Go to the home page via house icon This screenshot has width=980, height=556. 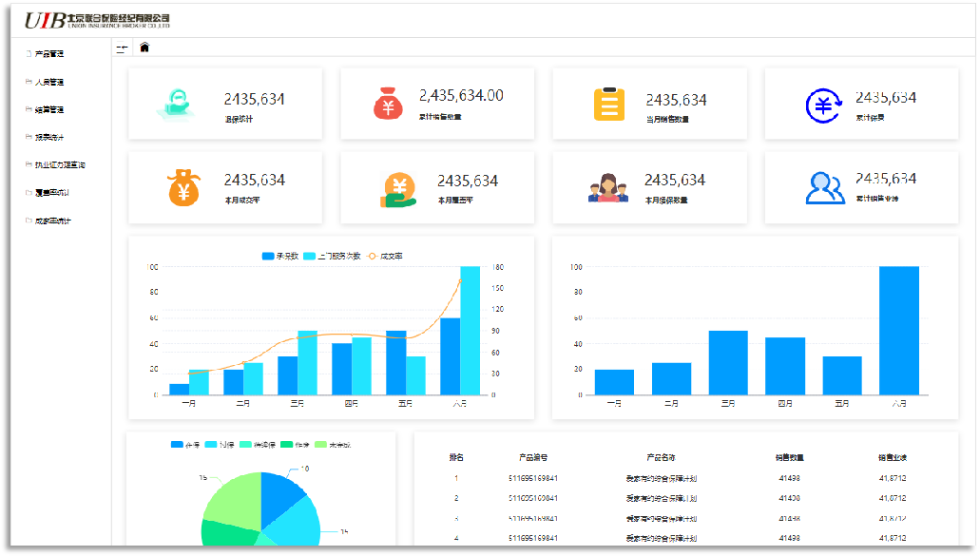144,48
